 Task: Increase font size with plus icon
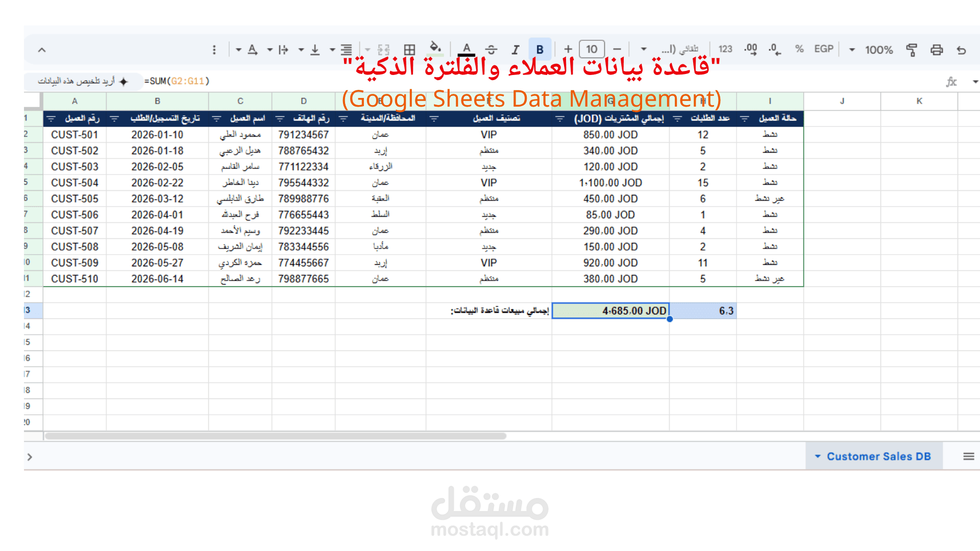click(568, 49)
